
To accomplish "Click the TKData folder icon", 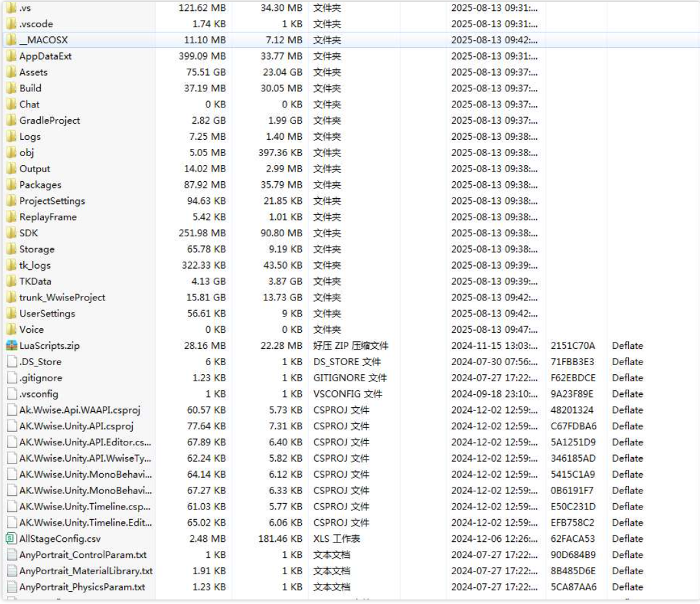I will (11, 281).
